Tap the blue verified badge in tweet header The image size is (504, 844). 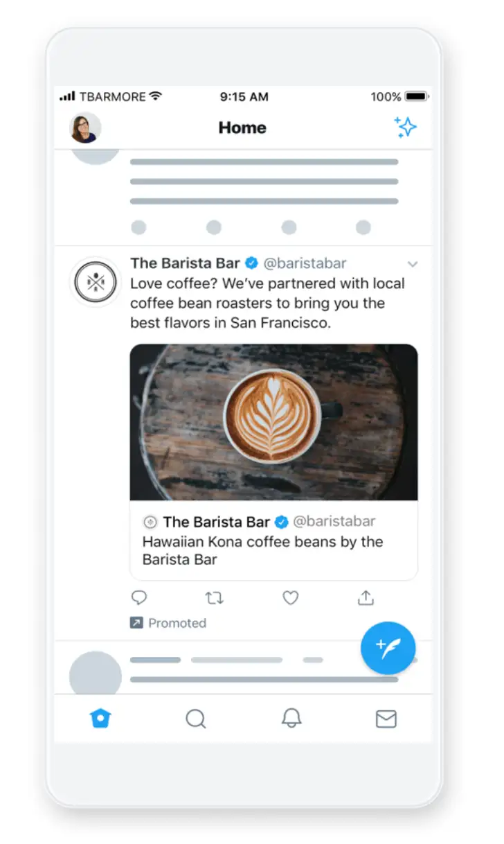[252, 263]
